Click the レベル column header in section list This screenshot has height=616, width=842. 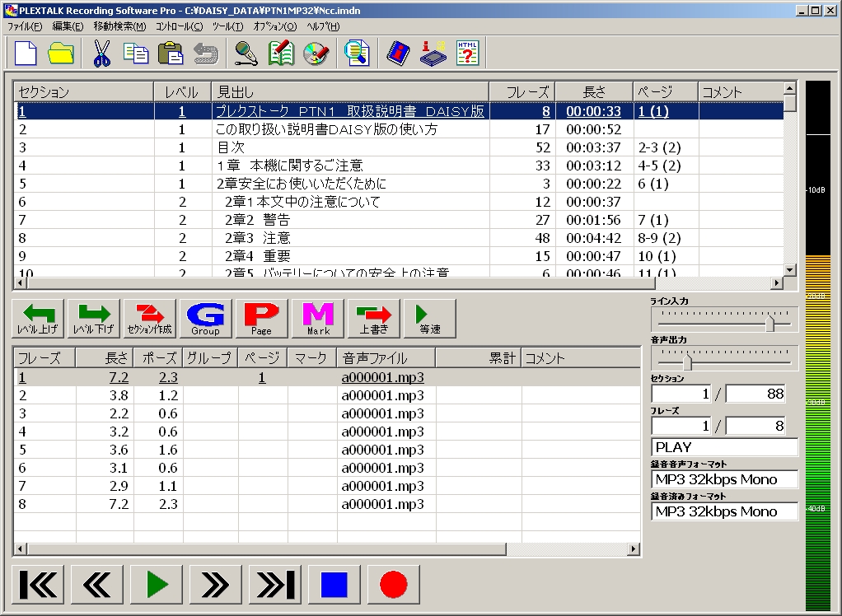point(183,91)
